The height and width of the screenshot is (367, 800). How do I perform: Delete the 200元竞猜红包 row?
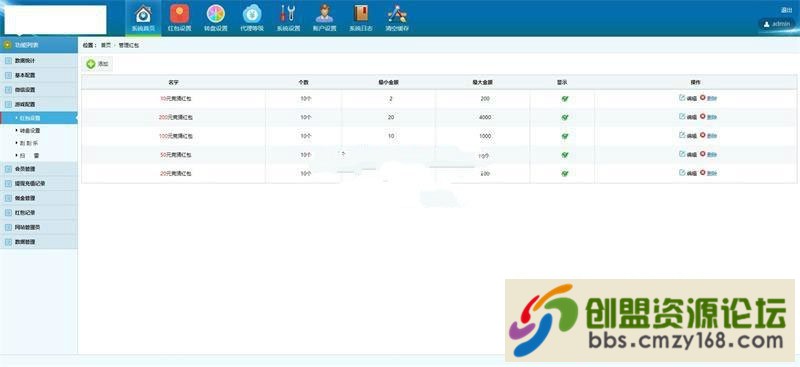point(708,117)
